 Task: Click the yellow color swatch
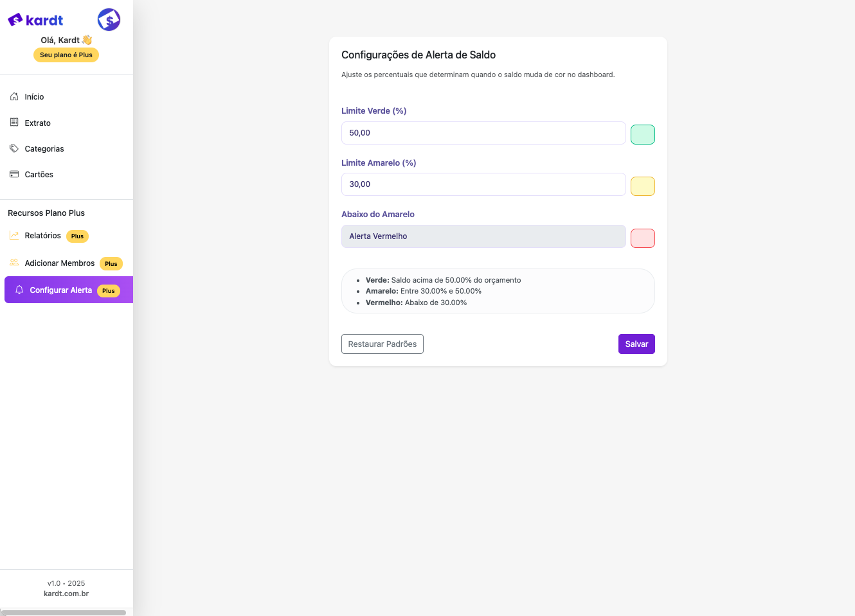[x=642, y=186]
